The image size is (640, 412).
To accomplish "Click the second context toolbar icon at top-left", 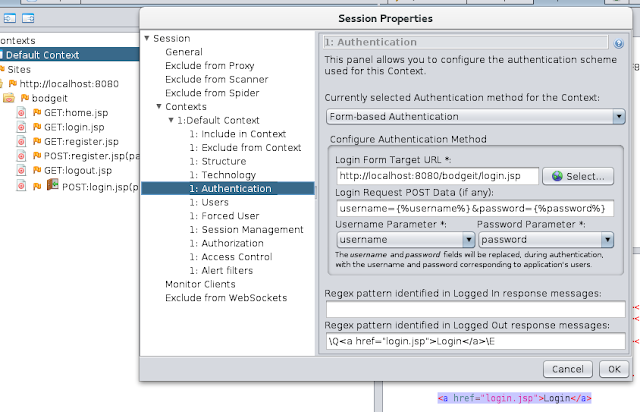I will tap(27, 18).
